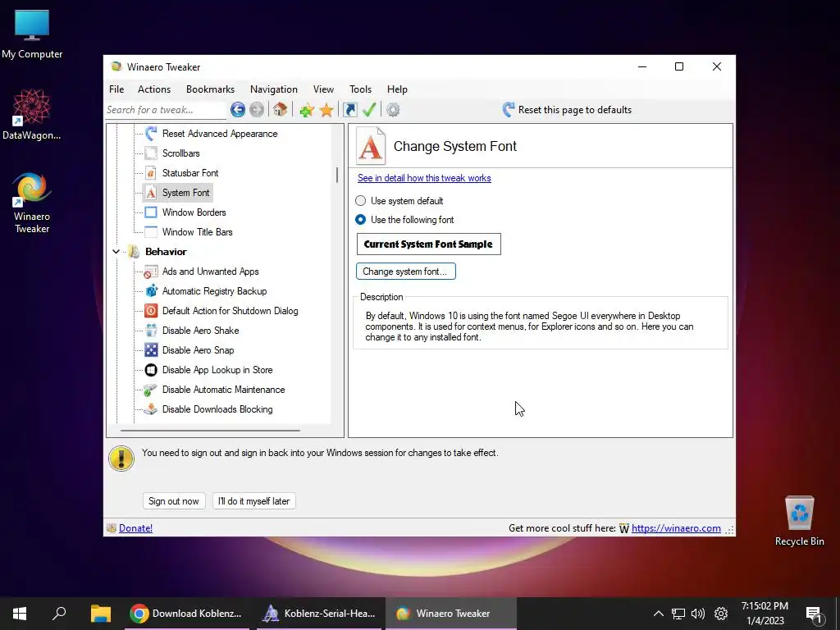Switch to Koblenz-Serial-Hea taskbar window
This screenshot has width=840, height=630.
tap(319, 614)
